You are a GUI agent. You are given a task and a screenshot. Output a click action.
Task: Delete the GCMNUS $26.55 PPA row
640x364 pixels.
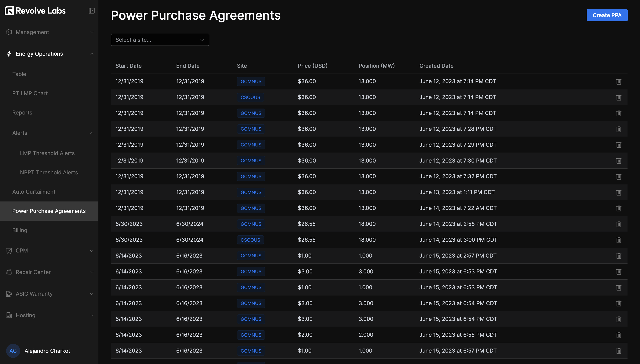click(x=618, y=224)
